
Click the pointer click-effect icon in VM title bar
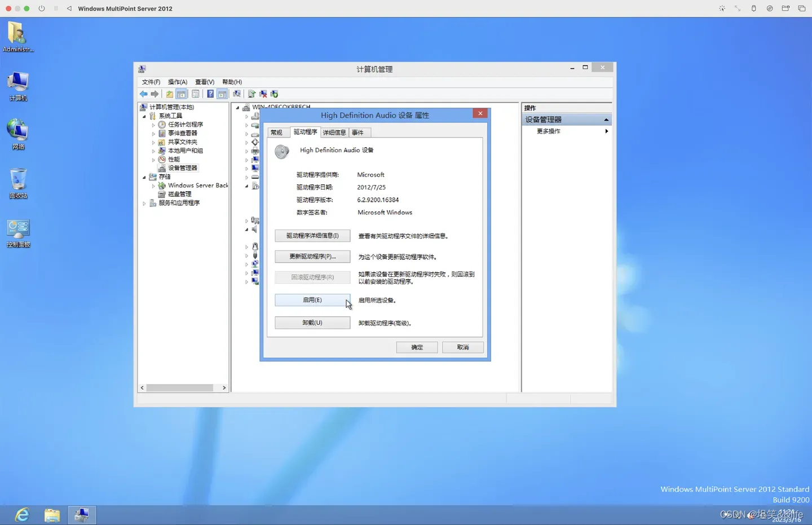(722, 8)
